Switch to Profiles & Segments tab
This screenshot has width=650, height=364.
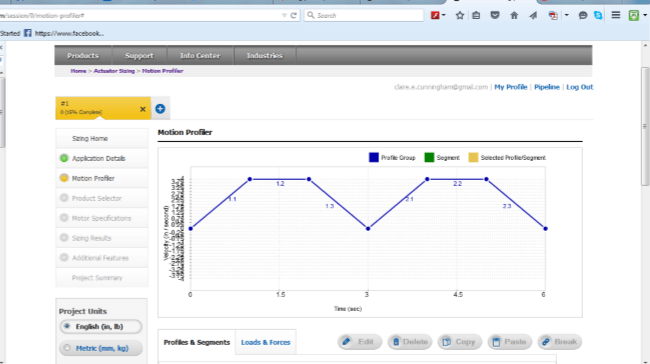pos(196,342)
